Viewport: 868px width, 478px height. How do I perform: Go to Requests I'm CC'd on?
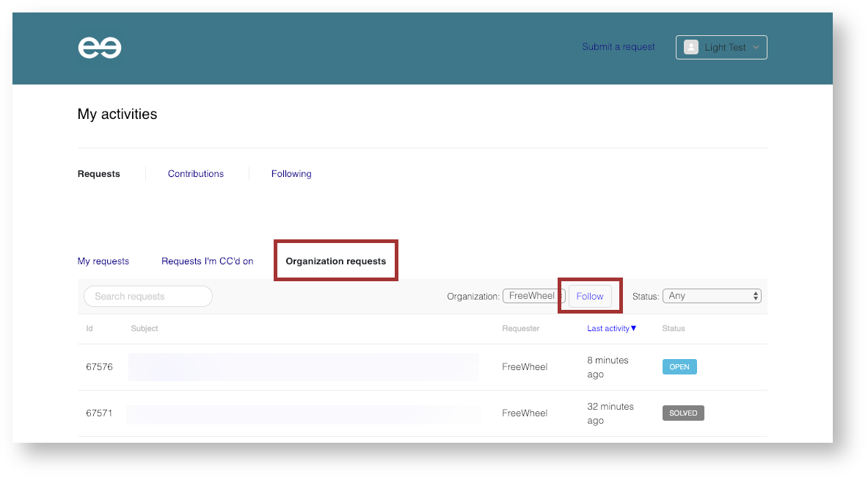pos(208,261)
